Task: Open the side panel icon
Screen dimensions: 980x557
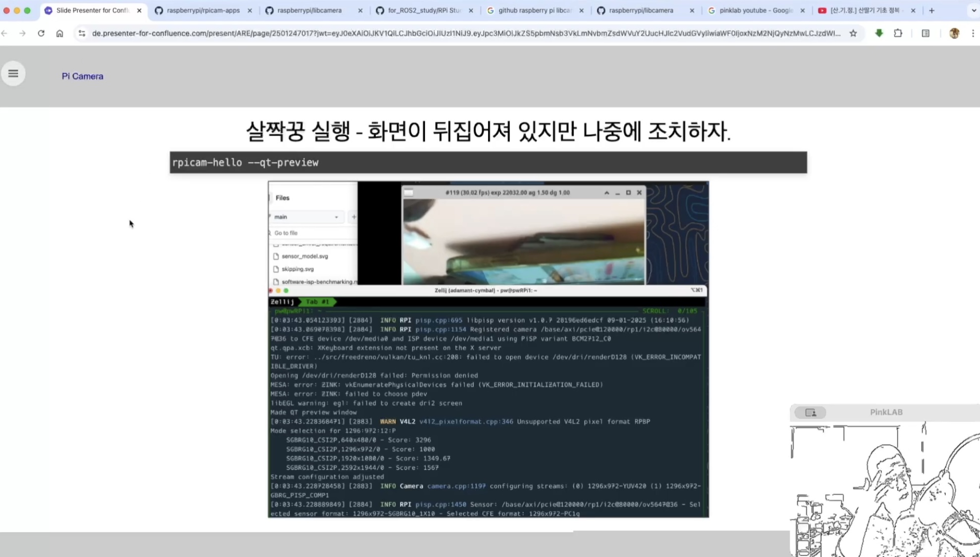Action: tap(925, 33)
